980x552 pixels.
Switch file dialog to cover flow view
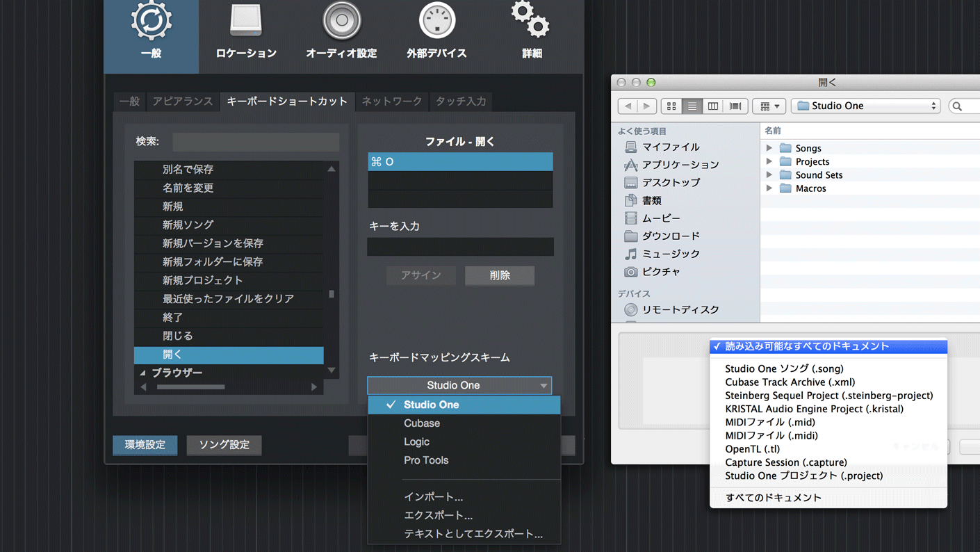[x=735, y=106]
